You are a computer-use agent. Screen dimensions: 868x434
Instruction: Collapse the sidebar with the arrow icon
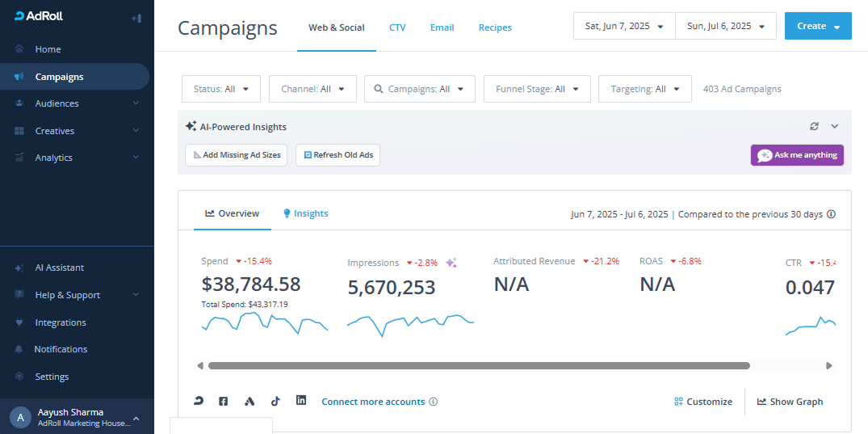pos(136,19)
